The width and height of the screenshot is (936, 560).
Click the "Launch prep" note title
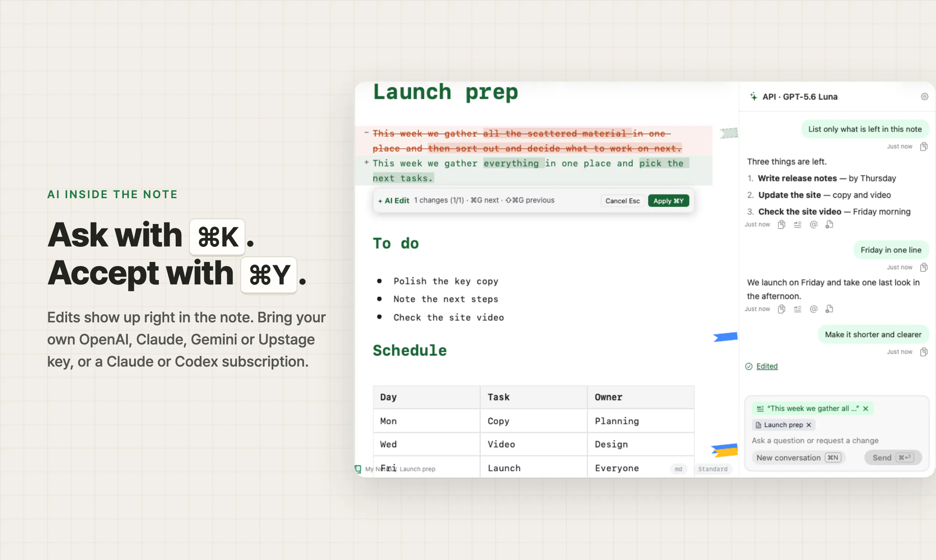point(446,92)
